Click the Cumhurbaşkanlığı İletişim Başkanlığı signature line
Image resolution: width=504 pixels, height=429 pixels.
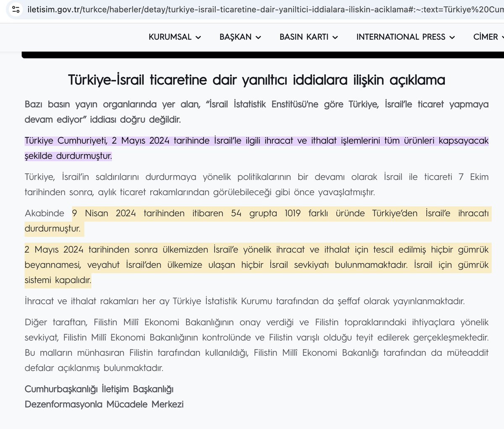99,389
